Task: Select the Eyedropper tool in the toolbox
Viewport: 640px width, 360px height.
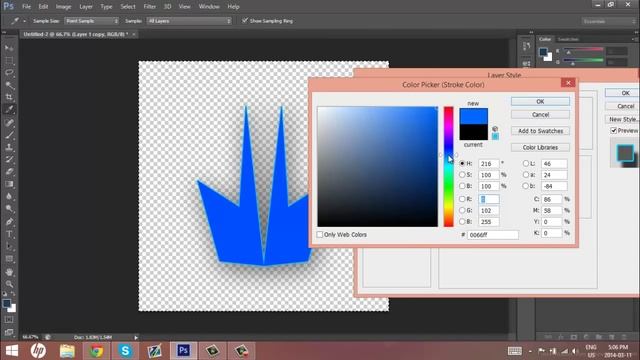Action: click(x=9, y=109)
